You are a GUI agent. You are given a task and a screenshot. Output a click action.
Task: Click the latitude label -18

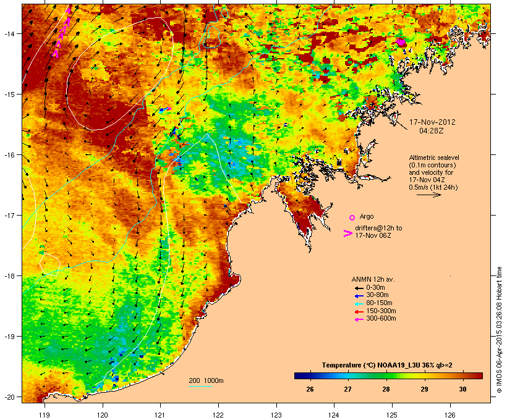pyautogui.click(x=9, y=275)
